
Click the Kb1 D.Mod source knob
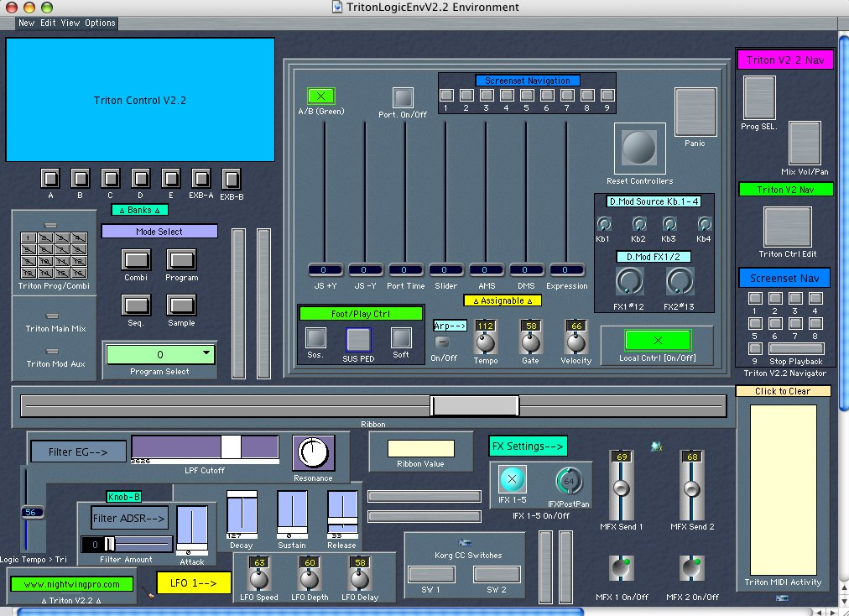pos(604,224)
